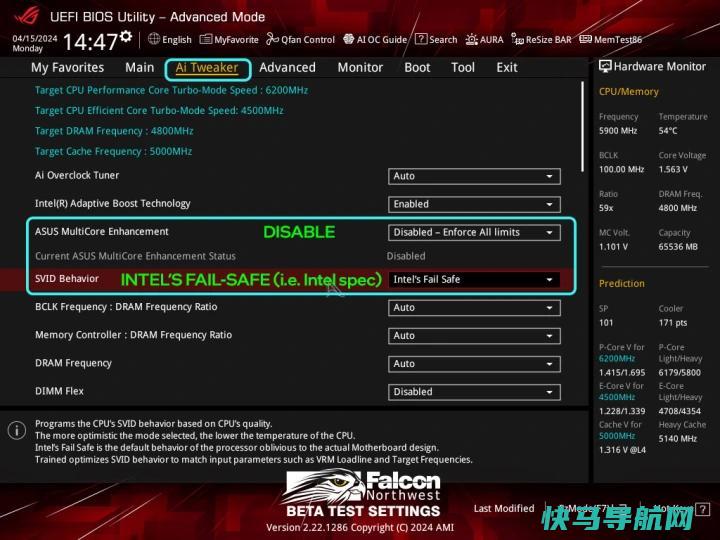Open Intel Adaptive Boost Technology dropdown
This screenshot has height=540, width=720.
[474, 204]
